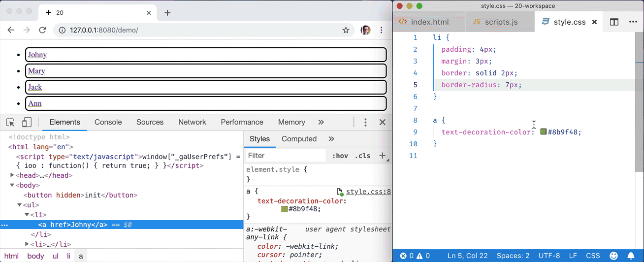Reload the page in Chrome
The height and width of the screenshot is (262, 644).
tap(42, 30)
